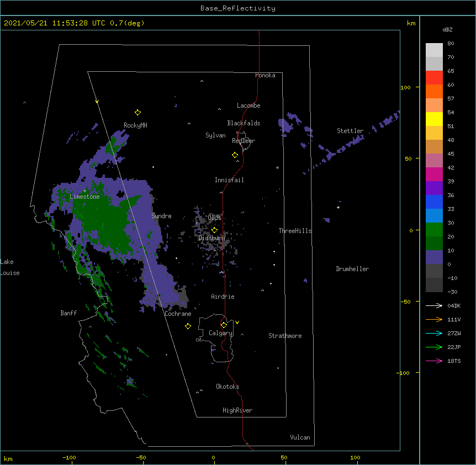Click the dBZ legend heading

[x=447, y=29]
